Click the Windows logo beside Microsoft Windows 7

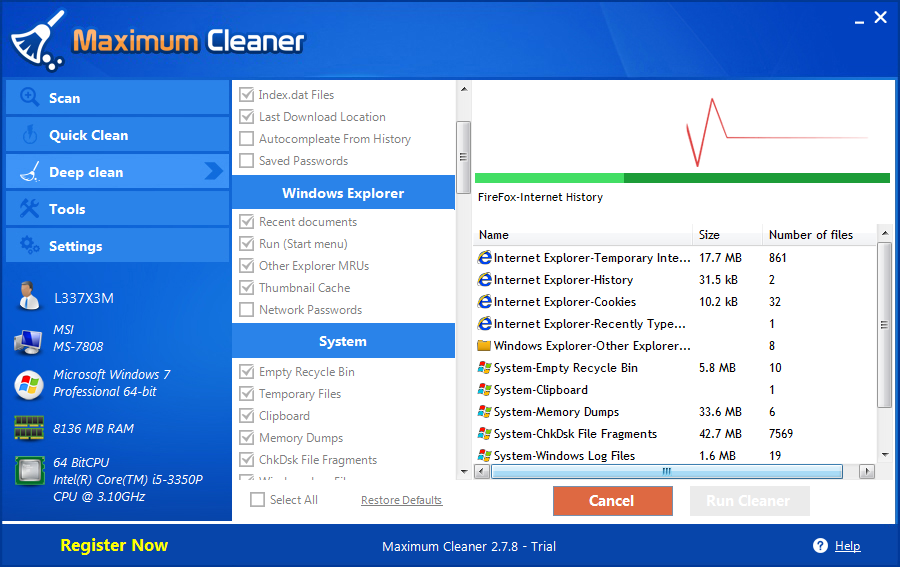point(29,385)
